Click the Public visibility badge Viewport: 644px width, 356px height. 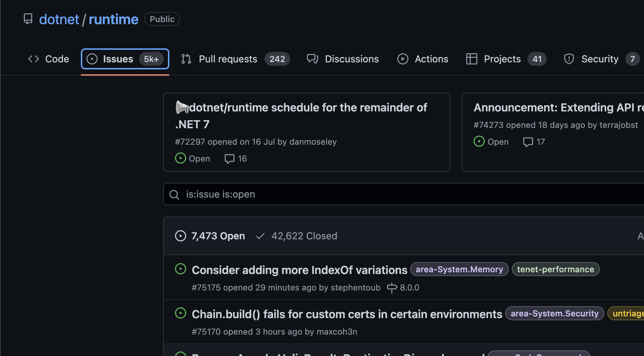162,19
